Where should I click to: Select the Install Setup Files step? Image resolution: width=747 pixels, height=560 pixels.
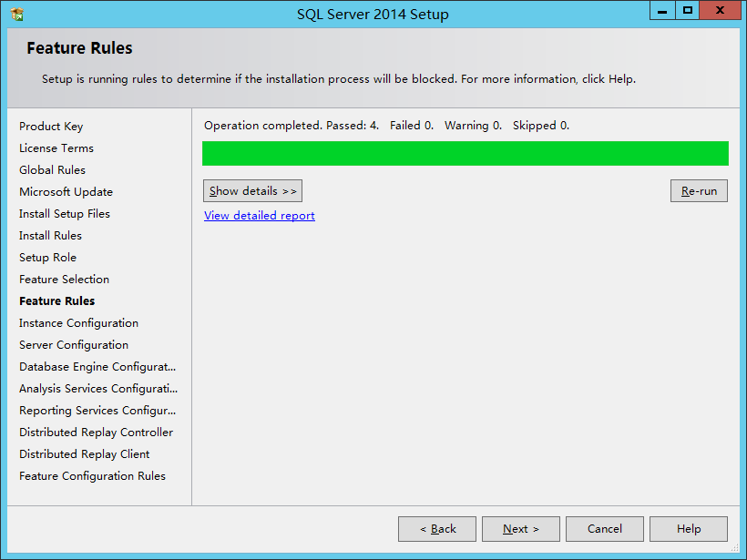click(65, 214)
